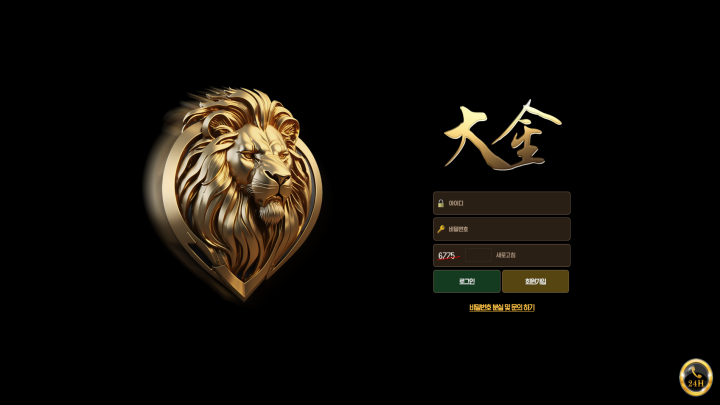
Task: Click the empty captcha answer box
Action: (478, 255)
